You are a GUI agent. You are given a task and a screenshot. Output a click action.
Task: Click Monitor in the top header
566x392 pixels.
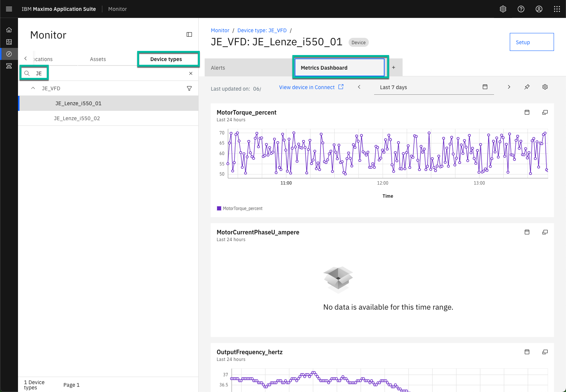pyautogui.click(x=118, y=9)
